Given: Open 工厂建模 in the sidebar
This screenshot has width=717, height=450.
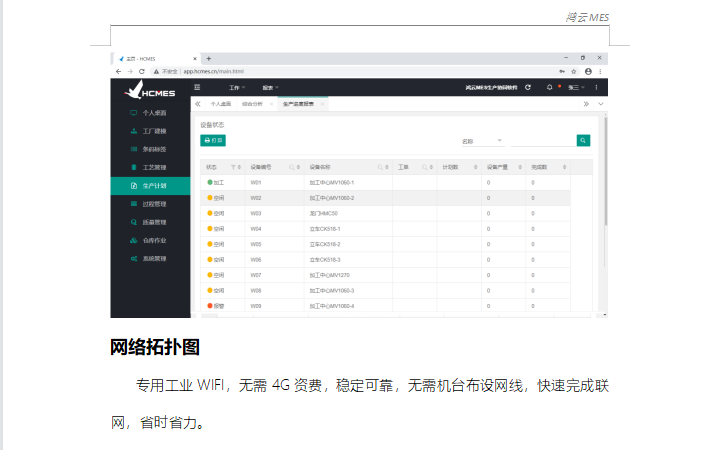Looking at the screenshot, I should (x=153, y=131).
